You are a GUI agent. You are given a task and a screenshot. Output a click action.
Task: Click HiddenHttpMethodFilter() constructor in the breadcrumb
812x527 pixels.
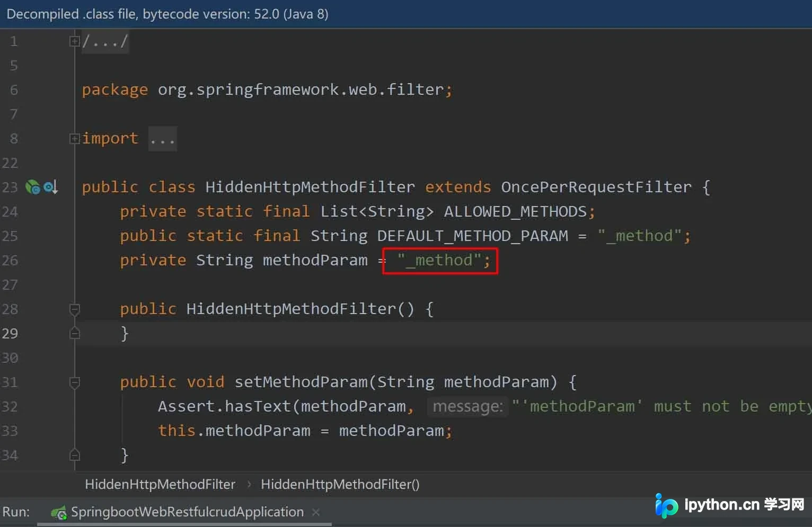pos(340,485)
